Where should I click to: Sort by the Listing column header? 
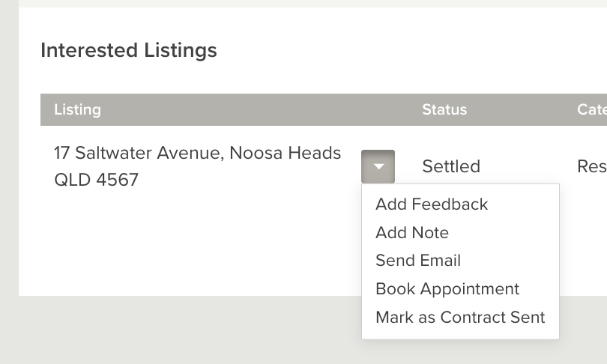(77, 109)
